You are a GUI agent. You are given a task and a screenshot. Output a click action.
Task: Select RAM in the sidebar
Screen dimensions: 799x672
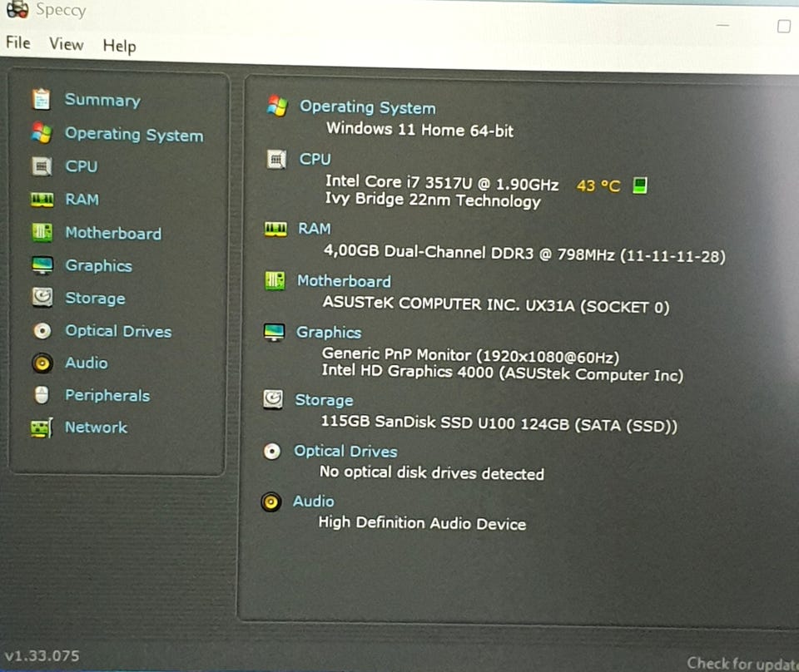pyautogui.click(x=82, y=199)
